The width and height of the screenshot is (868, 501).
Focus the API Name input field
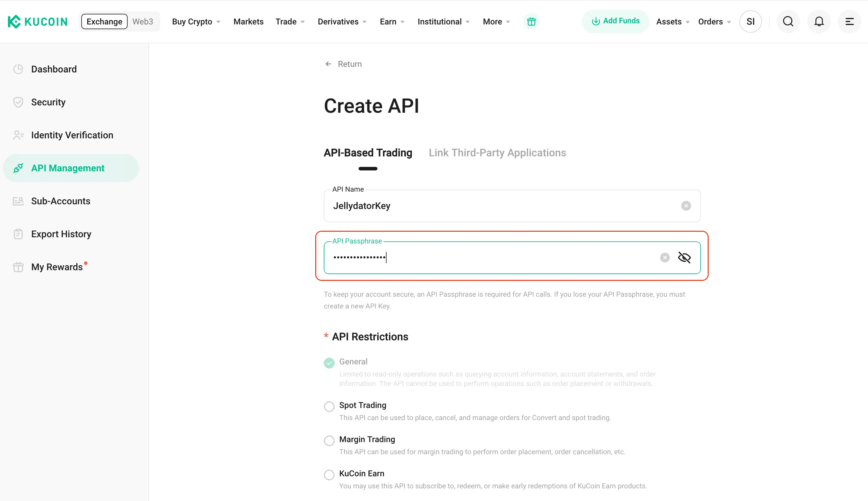[x=512, y=206]
